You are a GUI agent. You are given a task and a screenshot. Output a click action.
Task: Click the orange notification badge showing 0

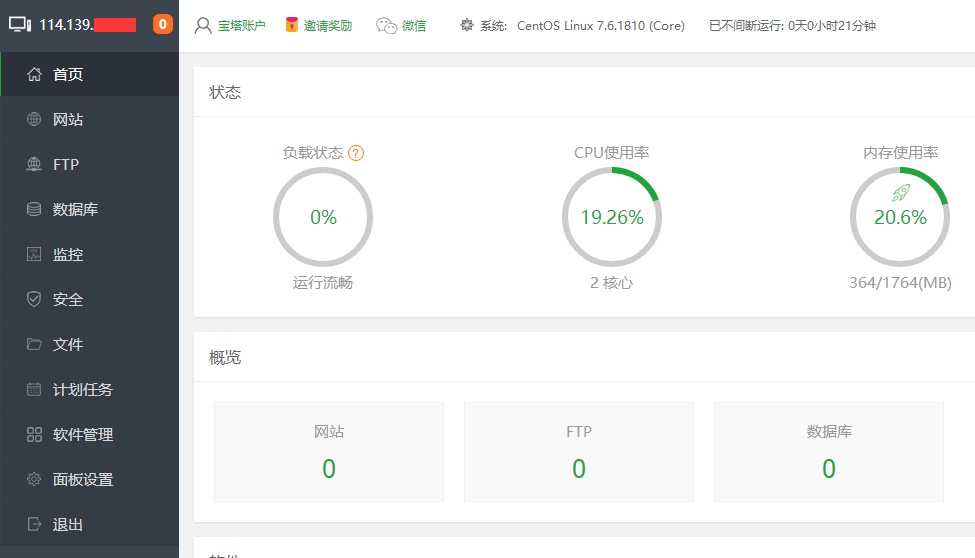[x=162, y=25]
